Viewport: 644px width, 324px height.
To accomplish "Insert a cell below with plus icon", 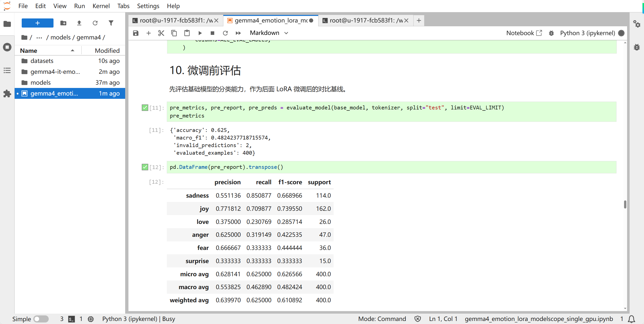I will coord(149,33).
